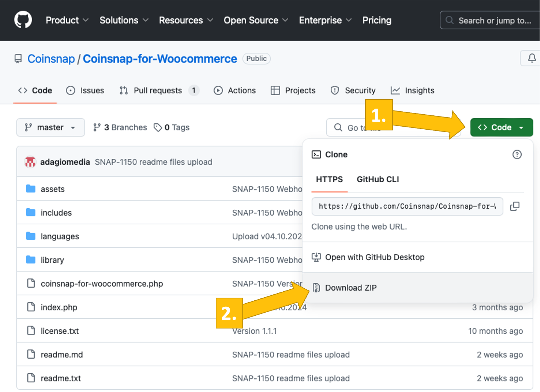Click the Clone terminal icon

click(316, 154)
